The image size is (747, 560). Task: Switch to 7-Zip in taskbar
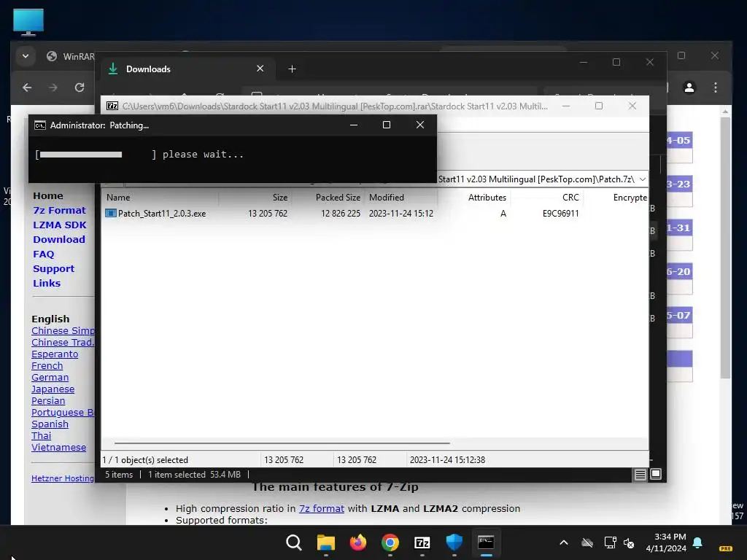[x=422, y=542]
